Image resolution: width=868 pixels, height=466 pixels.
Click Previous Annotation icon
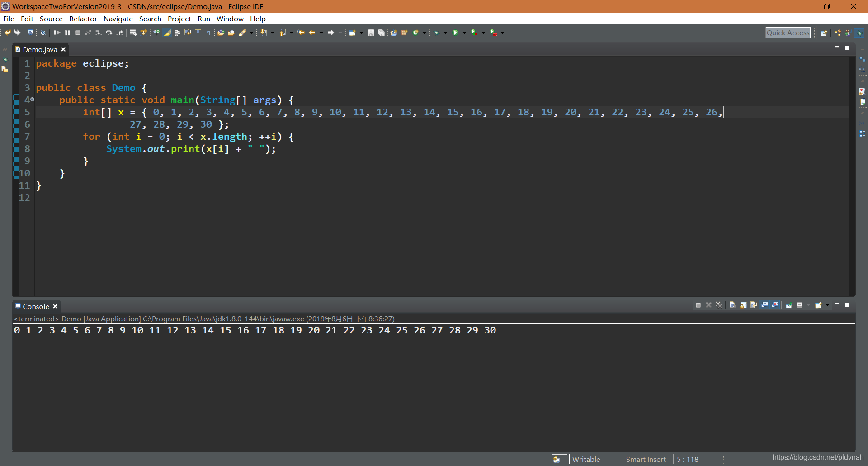click(x=282, y=33)
